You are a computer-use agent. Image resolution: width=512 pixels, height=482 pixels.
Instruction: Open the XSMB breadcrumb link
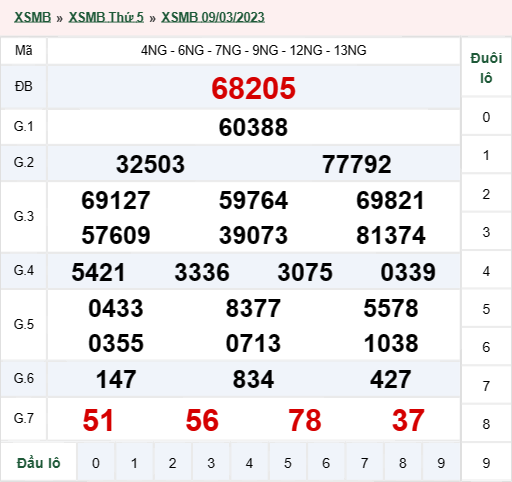pos(32,17)
